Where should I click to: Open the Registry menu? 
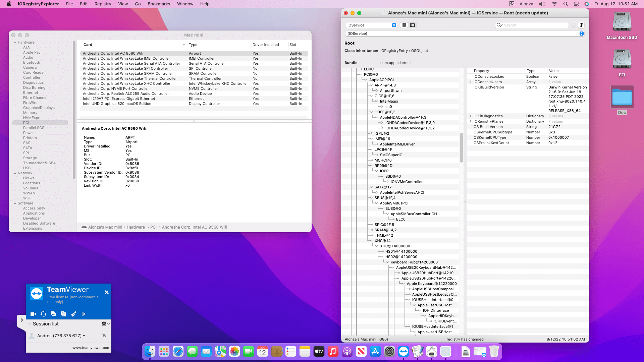103,4
